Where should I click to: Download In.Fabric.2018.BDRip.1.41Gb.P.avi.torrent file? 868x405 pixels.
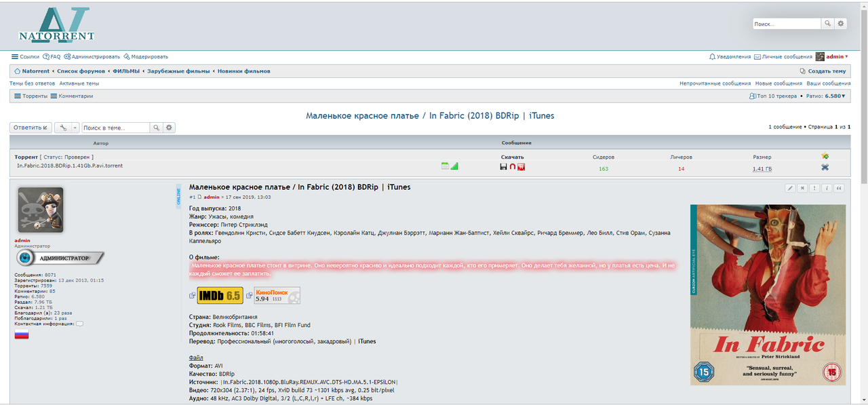pos(70,166)
